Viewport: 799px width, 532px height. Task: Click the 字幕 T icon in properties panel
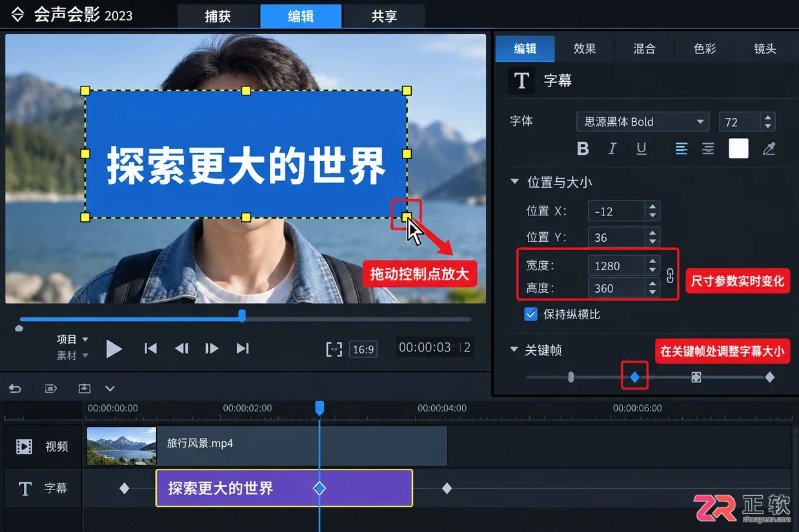pos(521,81)
